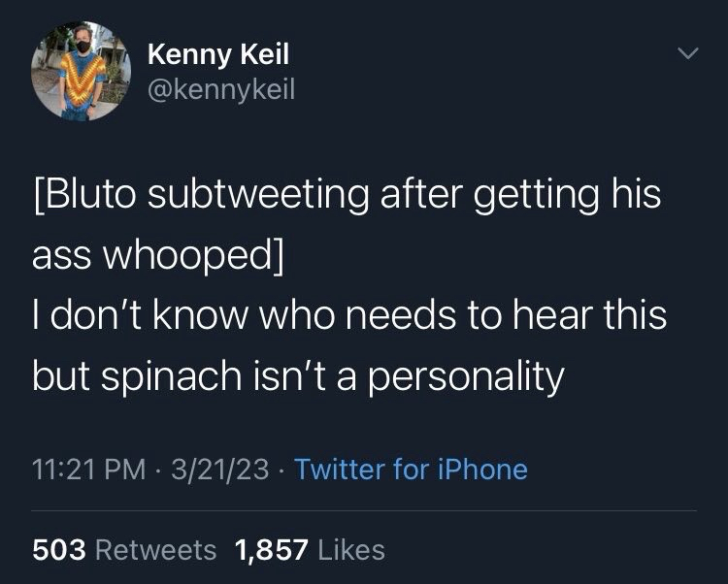View the Retweets list label

(x=156, y=550)
